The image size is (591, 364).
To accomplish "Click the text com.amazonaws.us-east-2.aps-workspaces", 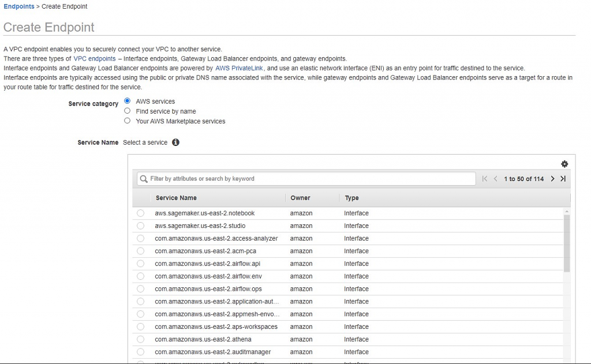I will [x=216, y=327].
